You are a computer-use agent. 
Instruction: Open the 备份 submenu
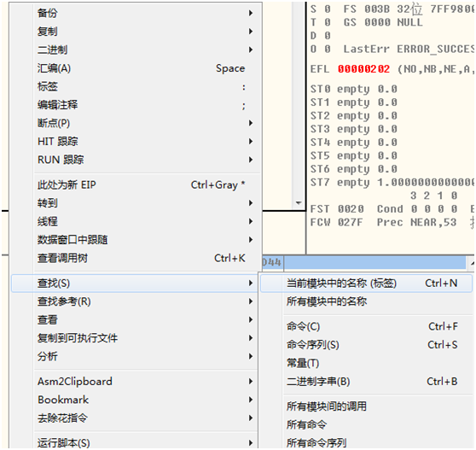(135, 13)
